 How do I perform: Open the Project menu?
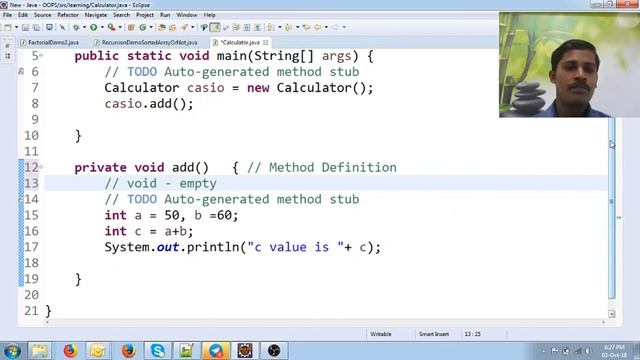pos(145,15)
